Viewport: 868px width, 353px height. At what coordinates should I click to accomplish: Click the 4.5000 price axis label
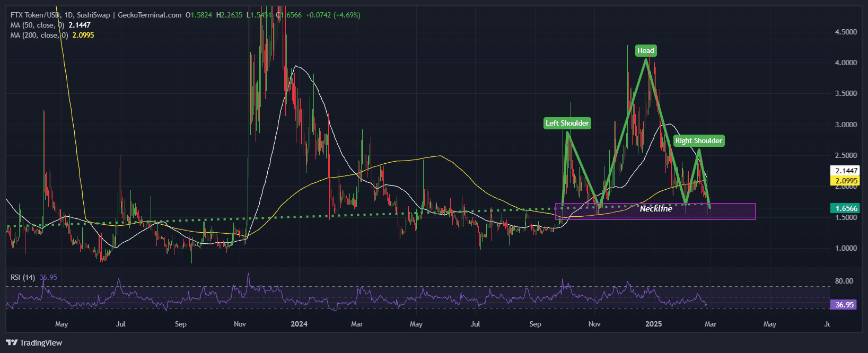pos(846,32)
